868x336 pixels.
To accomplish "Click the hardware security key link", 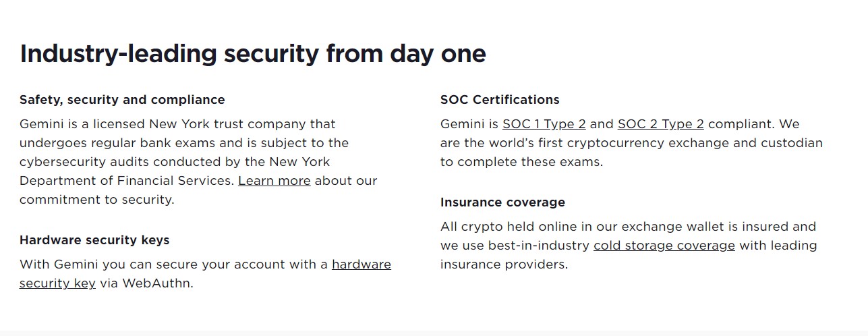I will (x=205, y=274).
